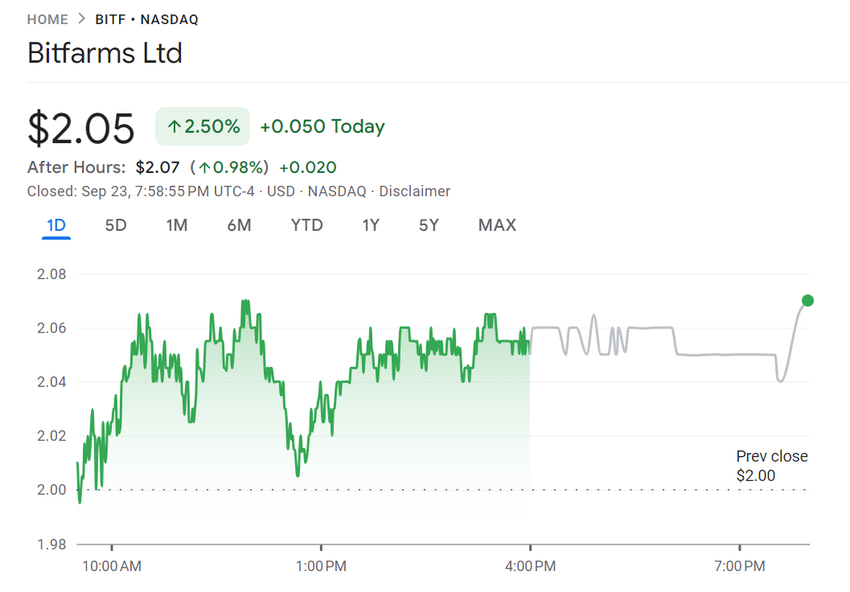Select the 1Y chart range tab
Viewport: 850px width, 592px height.
371,225
